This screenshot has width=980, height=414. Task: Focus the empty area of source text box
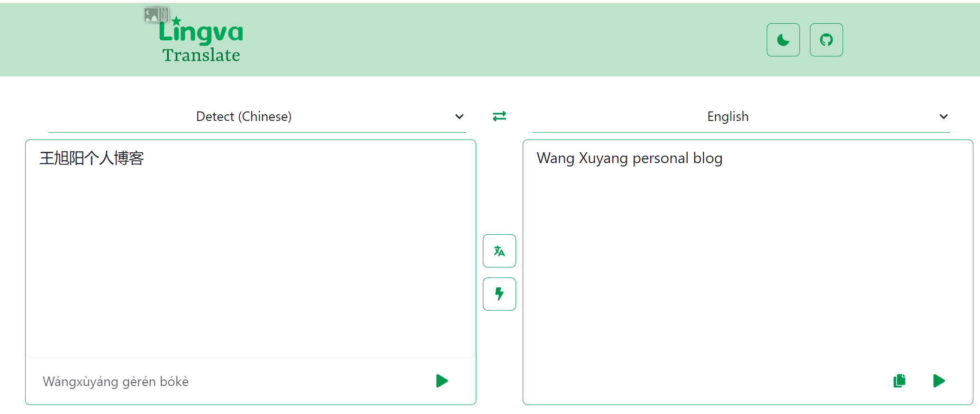pyautogui.click(x=250, y=261)
